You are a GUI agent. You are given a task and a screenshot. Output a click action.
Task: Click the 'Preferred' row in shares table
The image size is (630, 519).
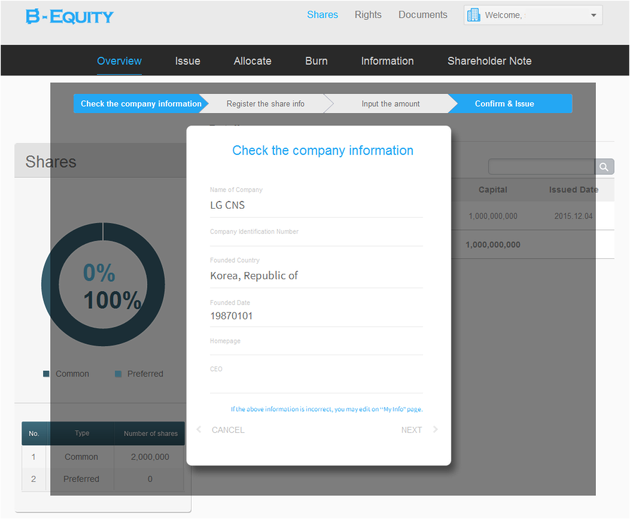tap(103, 479)
